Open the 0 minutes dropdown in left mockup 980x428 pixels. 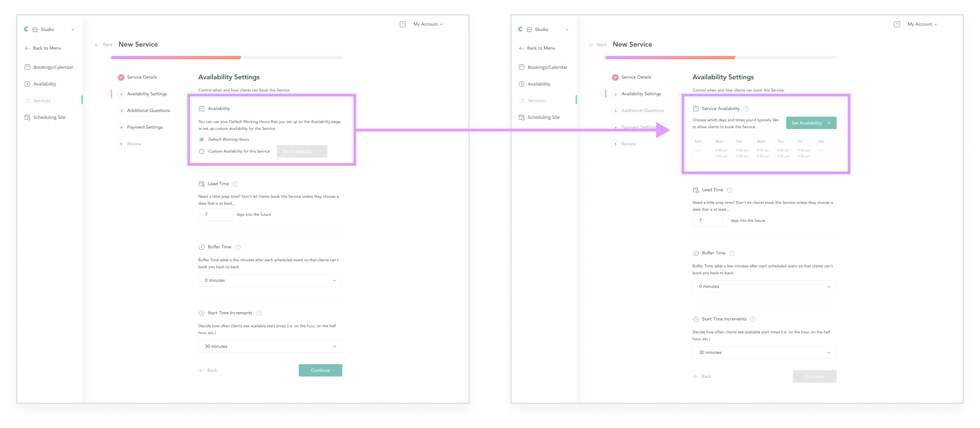coord(270,280)
